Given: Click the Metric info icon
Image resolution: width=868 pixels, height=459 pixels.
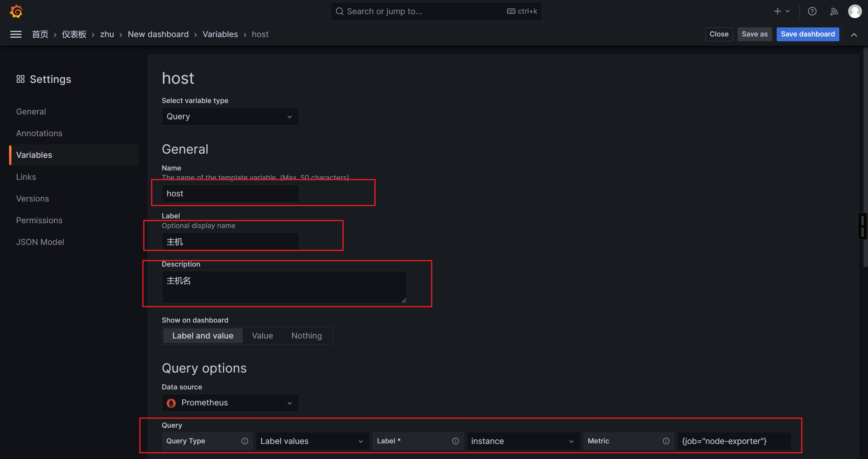Looking at the screenshot, I should 666,441.
